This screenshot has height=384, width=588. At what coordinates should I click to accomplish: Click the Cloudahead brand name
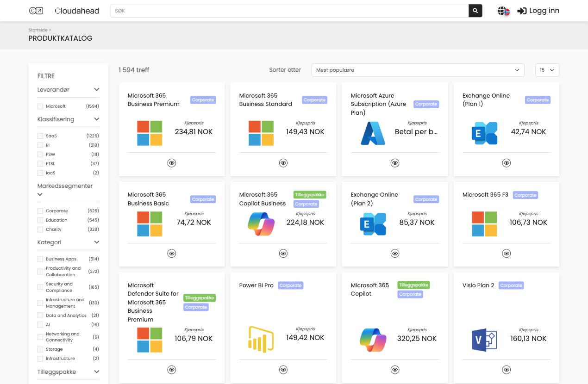coord(77,11)
